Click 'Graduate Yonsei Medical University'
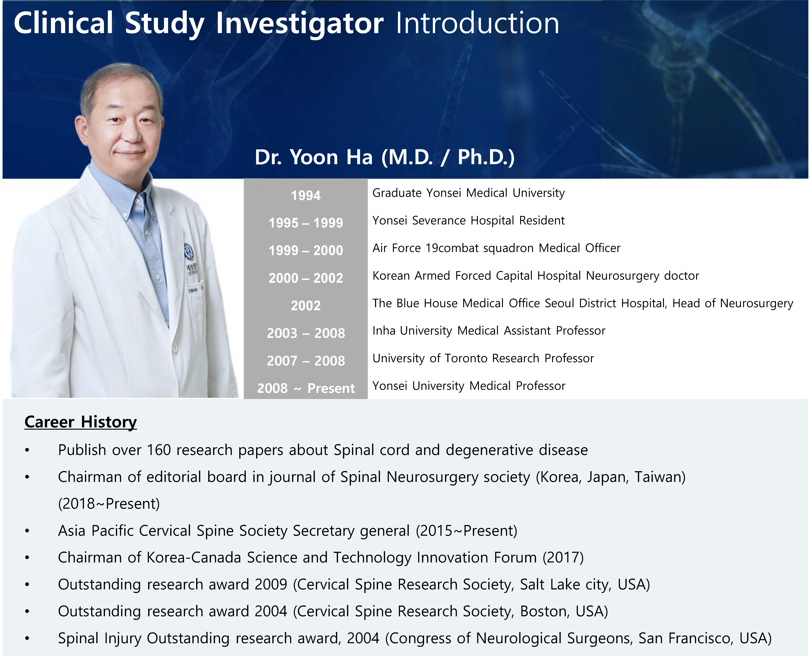This screenshot has width=812, height=656. 468,193
